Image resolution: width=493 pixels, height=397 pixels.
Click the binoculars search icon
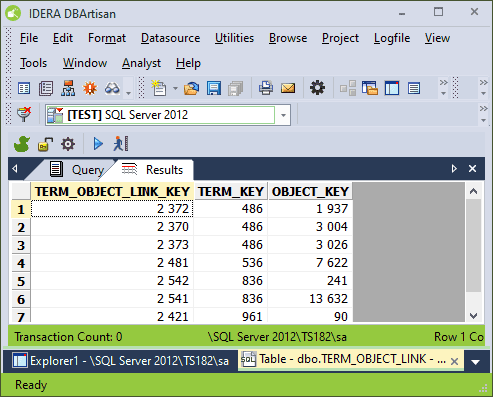pos(112,88)
